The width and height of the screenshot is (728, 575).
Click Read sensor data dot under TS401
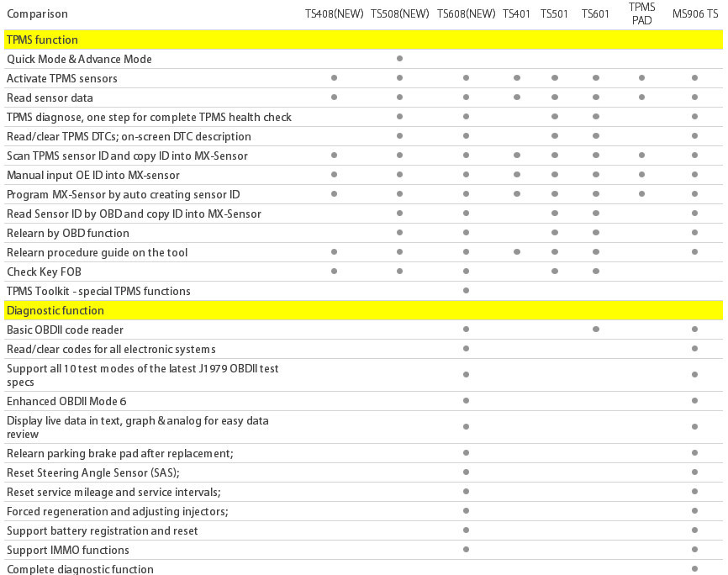tap(517, 97)
